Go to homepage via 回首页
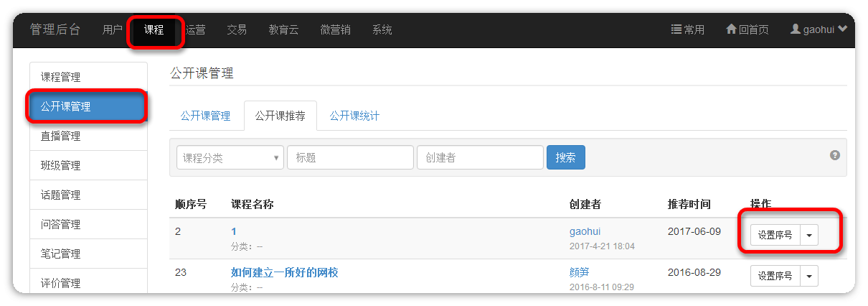The width and height of the screenshot is (868, 306). (x=747, y=30)
